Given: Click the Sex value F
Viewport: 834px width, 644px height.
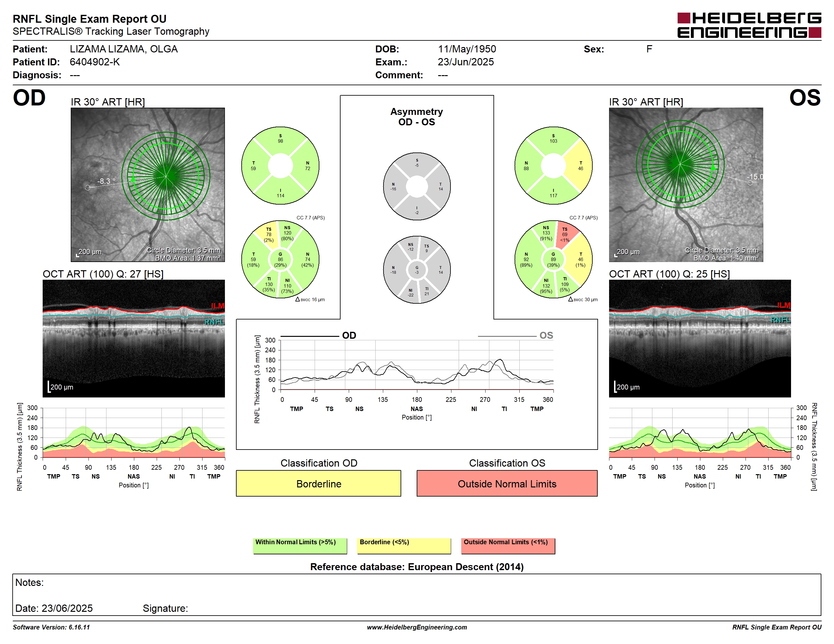Looking at the screenshot, I should tap(649, 49).
